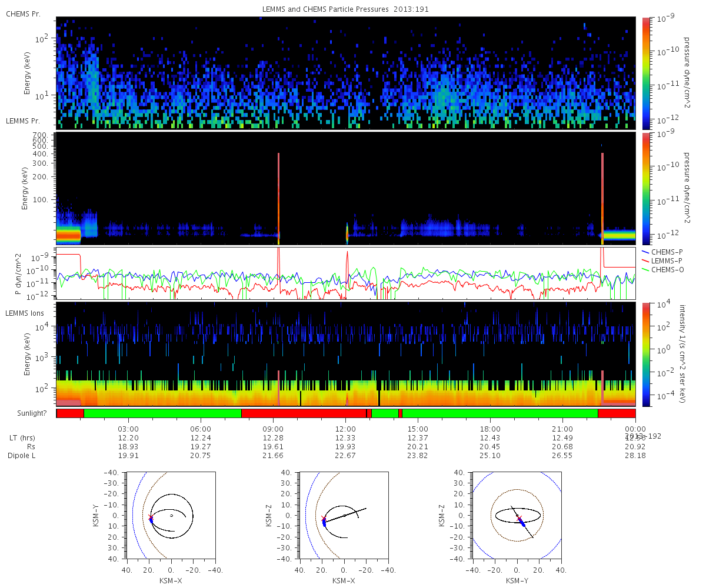This screenshot has width=706, height=588.
Task: Open the KSM-Y versus KSM-Z orbit plot
Action: (x=517, y=515)
